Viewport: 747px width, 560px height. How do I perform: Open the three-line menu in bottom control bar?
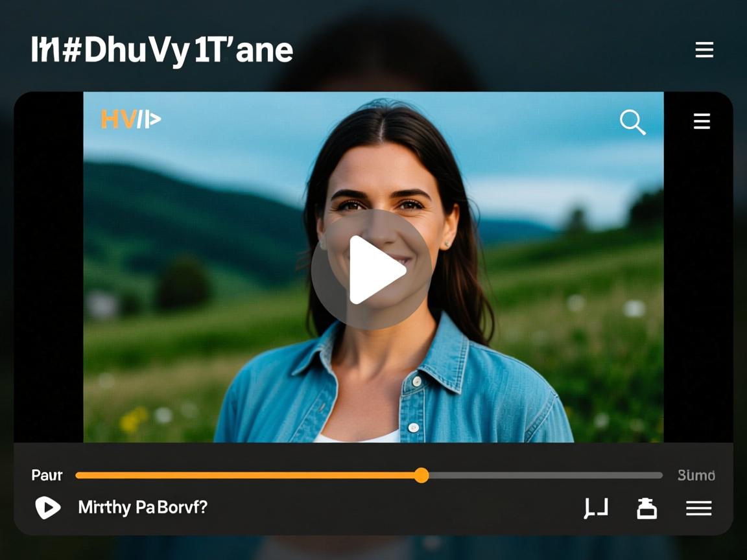pos(699,508)
